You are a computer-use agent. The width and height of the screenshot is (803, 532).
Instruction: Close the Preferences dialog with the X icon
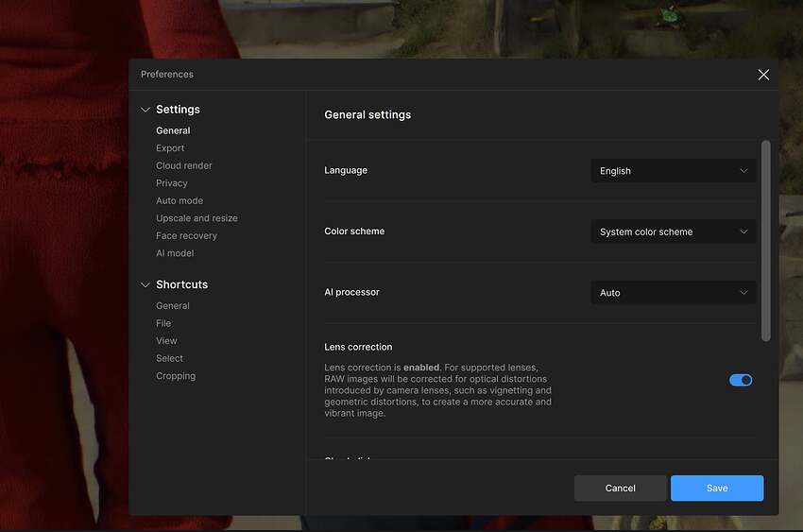(x=763, y=75)
